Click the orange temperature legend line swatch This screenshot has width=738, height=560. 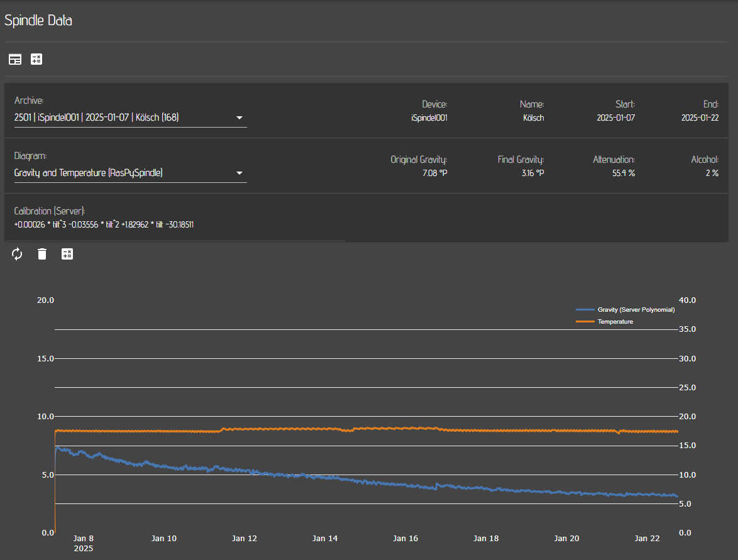click(x=585, y=322)
